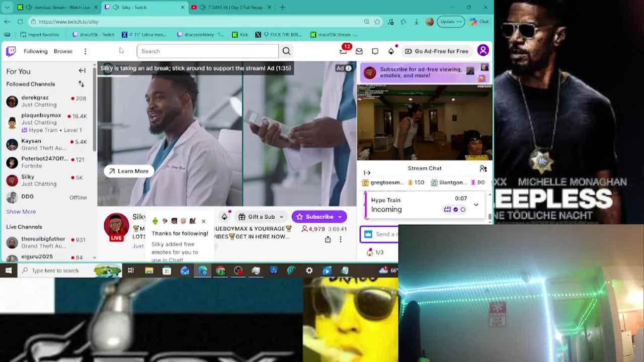
Task: Click the Bits gem icon in top nav
Action: click(x=391, y=51)
